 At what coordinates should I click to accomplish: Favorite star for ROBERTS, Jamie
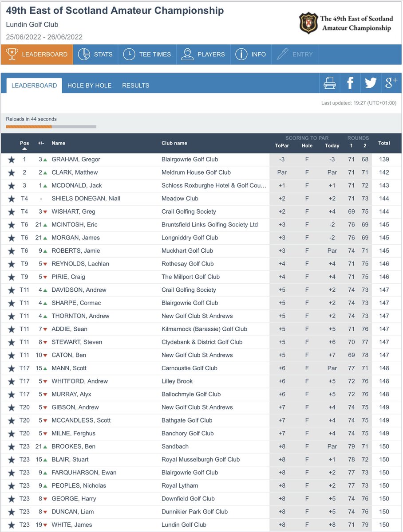point(12,251)
